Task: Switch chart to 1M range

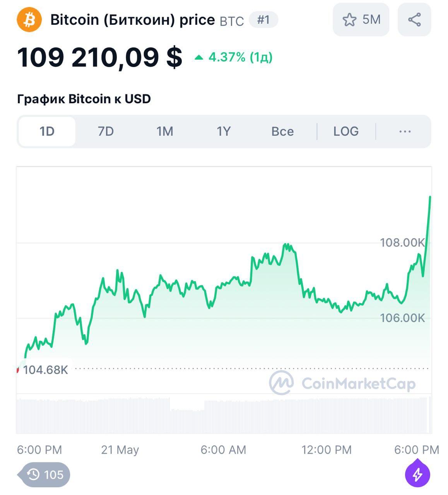Action: coord(165,131)
